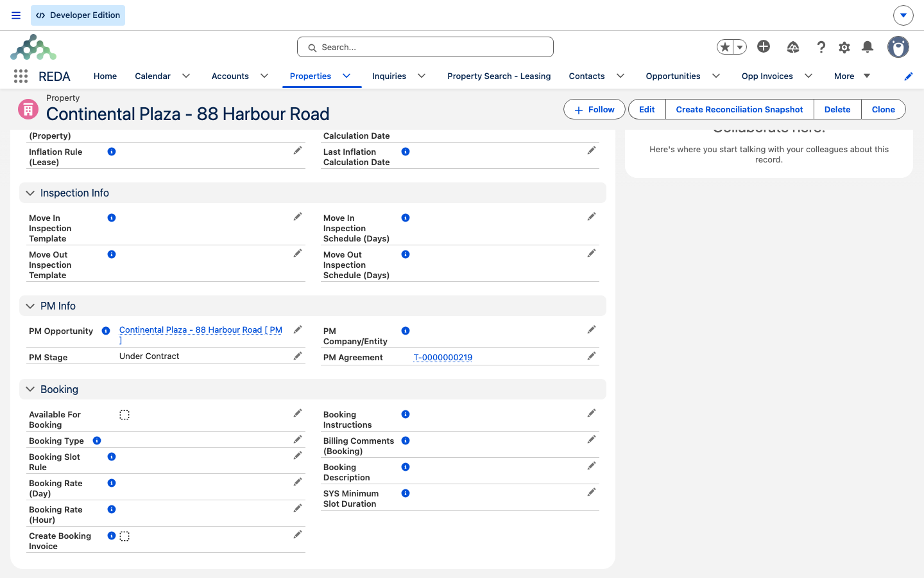Click the Delete button

[837, 109]
